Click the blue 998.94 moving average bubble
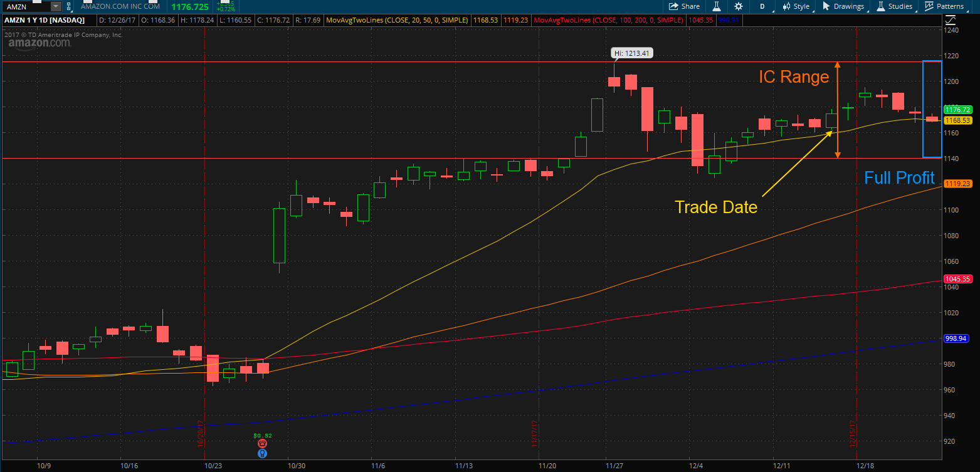Viewport: 980px width, 472px height. (x=956, y=338)
